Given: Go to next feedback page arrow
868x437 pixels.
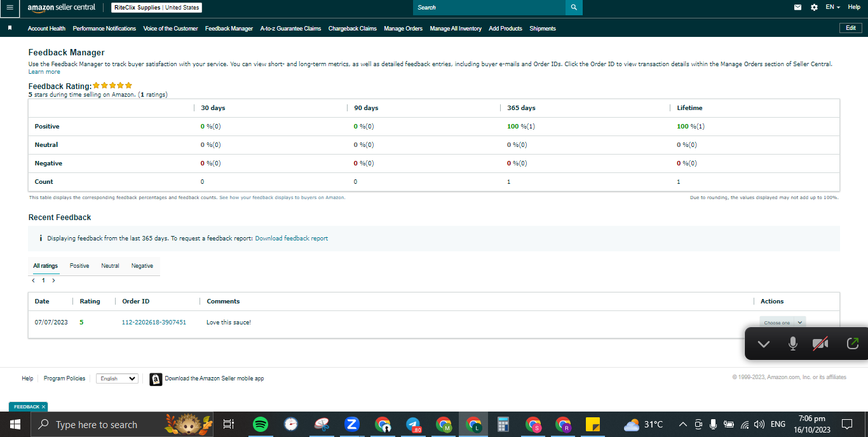Looking at the screenshot, I should [x=53, y=281].
